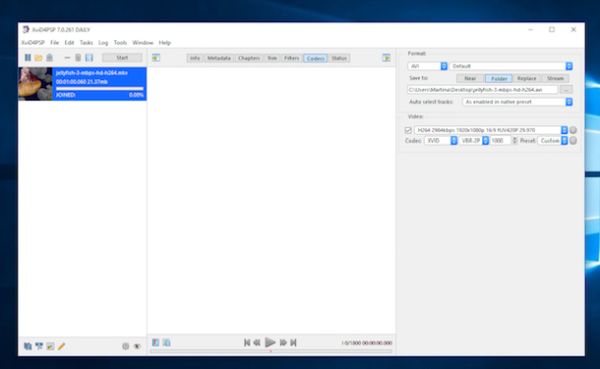Click the play button in player controls
This screenshot has height=369, width=600.
pos(270,342)
